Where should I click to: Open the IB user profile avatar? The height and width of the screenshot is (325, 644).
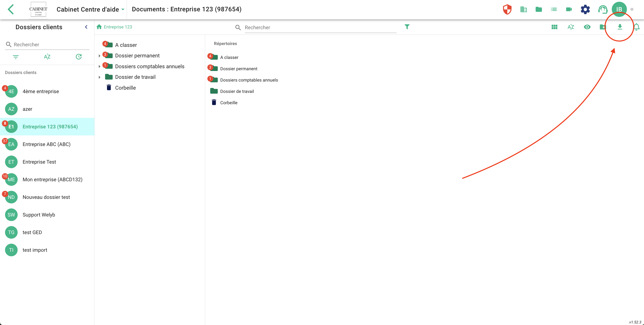point(619,10)
